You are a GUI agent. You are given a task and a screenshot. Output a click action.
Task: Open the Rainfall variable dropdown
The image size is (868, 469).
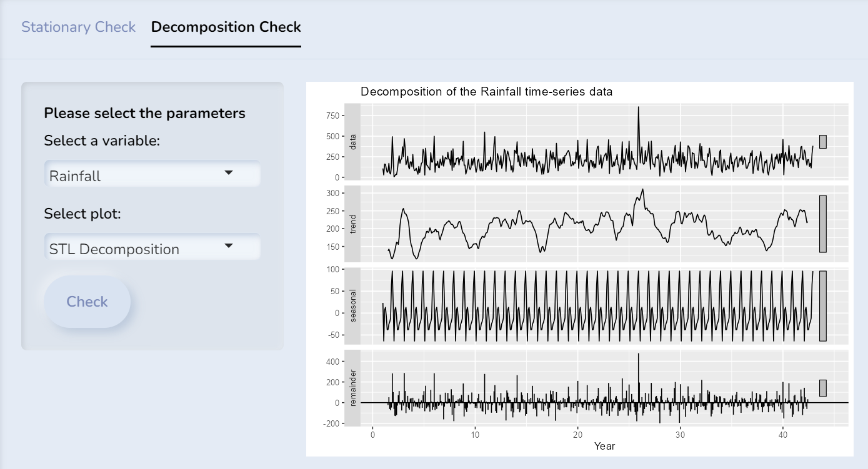[x=152, y=175]
